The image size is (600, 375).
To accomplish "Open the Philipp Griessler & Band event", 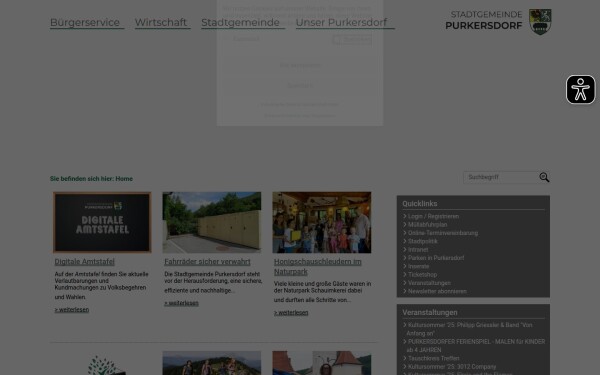I will [x=469, y=329].
